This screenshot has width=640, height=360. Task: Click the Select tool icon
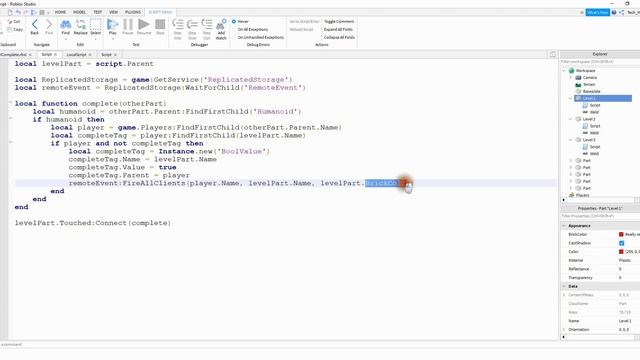[96, 24]
